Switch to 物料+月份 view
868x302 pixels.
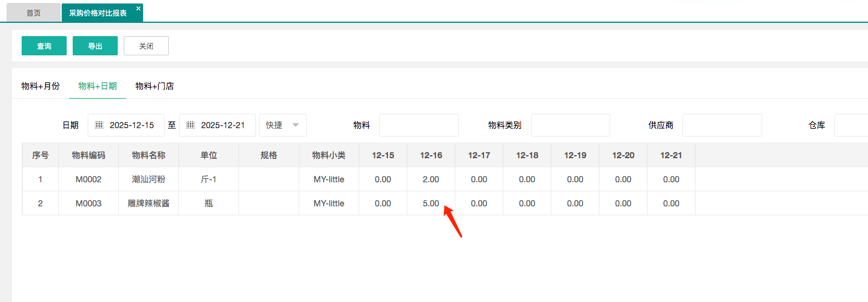[40, 86]
